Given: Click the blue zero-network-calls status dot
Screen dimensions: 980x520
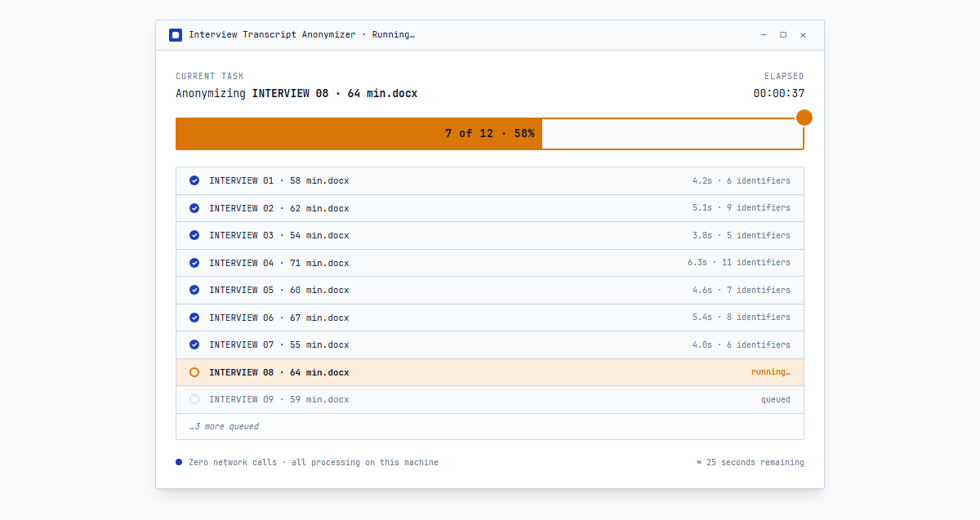Looking at the screenshot, I should coord(178,462).
